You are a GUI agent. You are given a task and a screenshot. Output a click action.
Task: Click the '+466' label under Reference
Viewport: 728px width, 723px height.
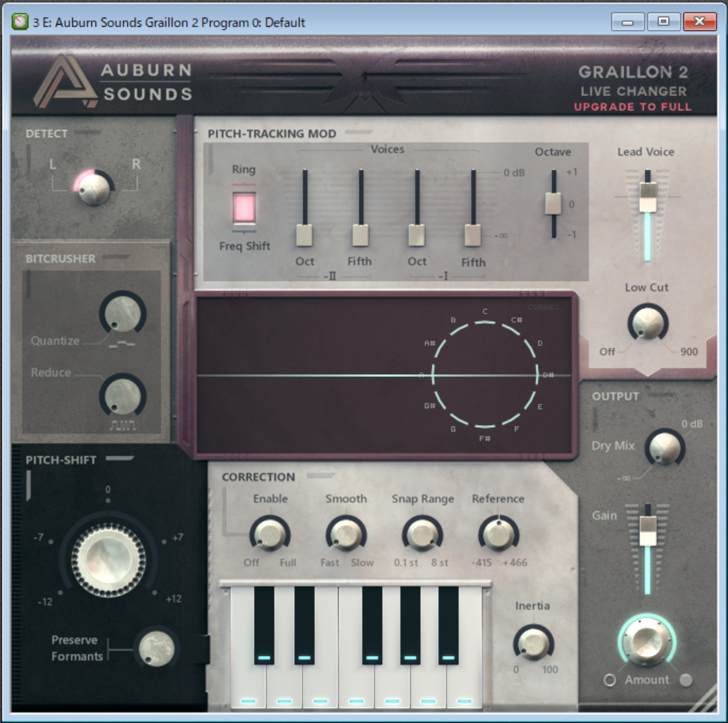pos(515,562)
